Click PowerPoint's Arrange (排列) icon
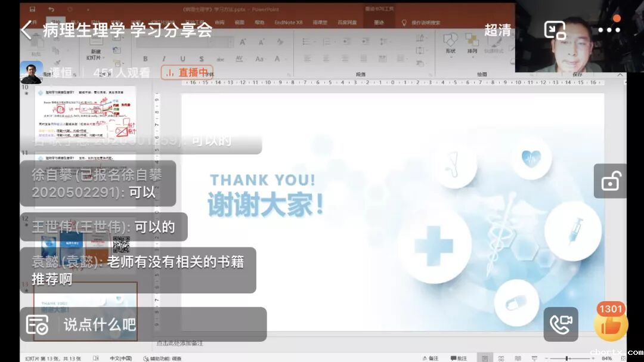This screenshot has width=644, height=362. [472, 43]
